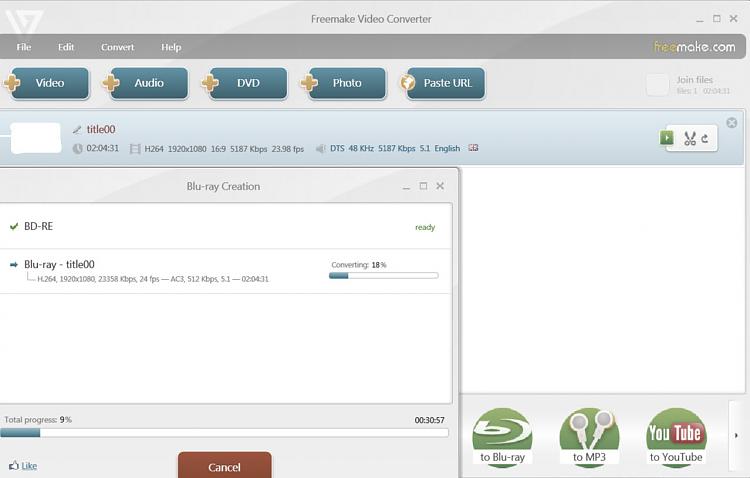Open the scissors cut tool for title00
750x478 pixels.
(690, 139)
